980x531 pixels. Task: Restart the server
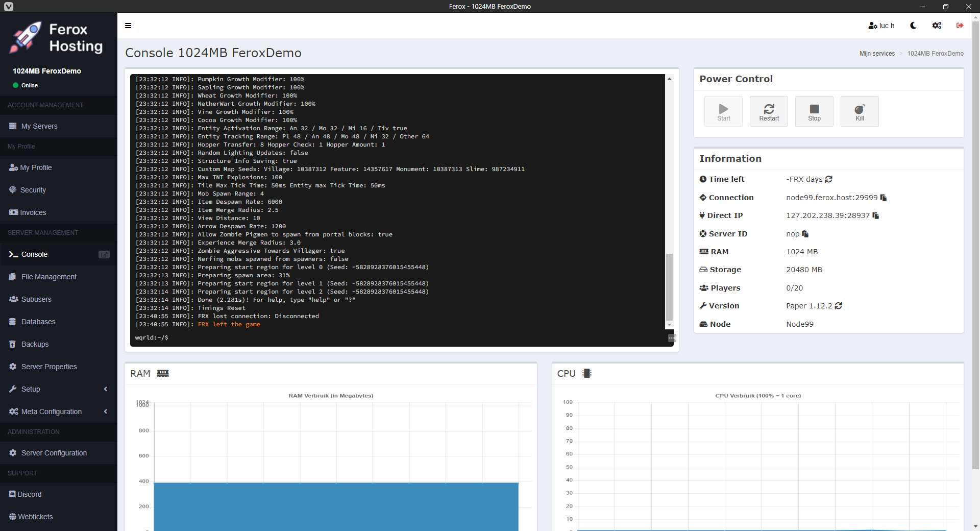769,111
